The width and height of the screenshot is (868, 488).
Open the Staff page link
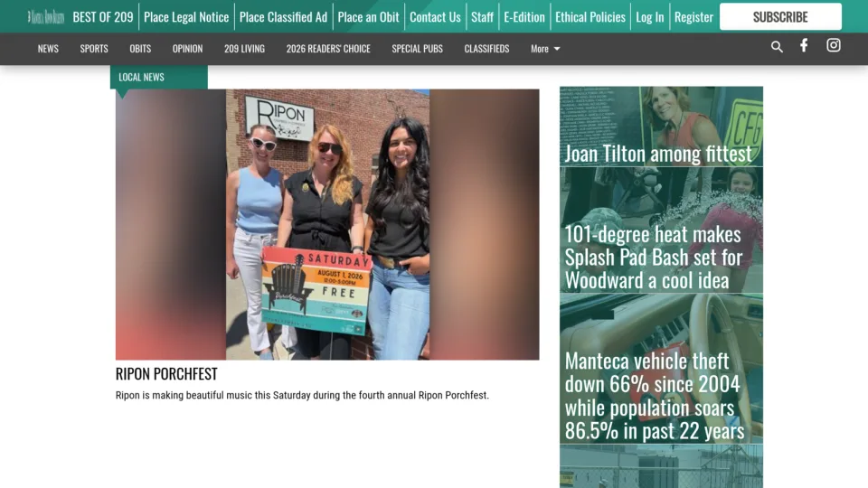[482, 17]
